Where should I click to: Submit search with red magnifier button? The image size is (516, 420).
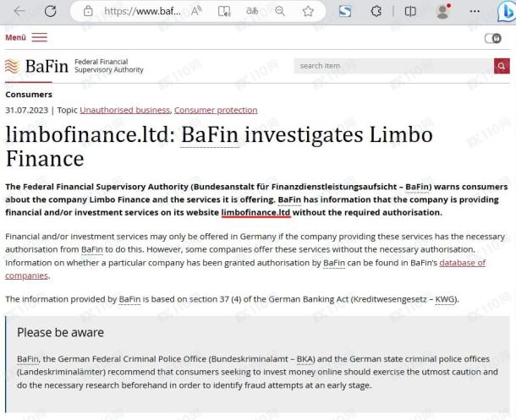tap(502, 66)
